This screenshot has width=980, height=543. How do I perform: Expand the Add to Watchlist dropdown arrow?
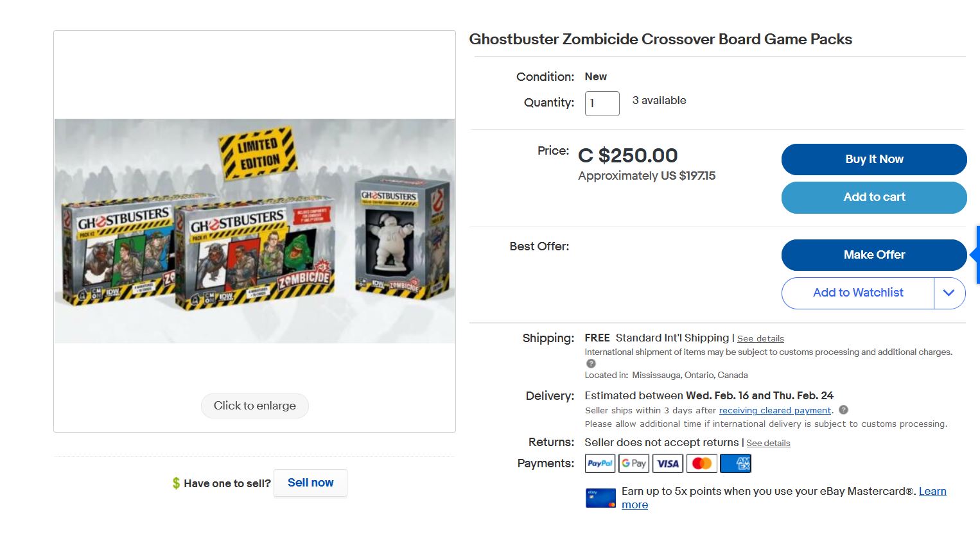(x=949, y=293)
